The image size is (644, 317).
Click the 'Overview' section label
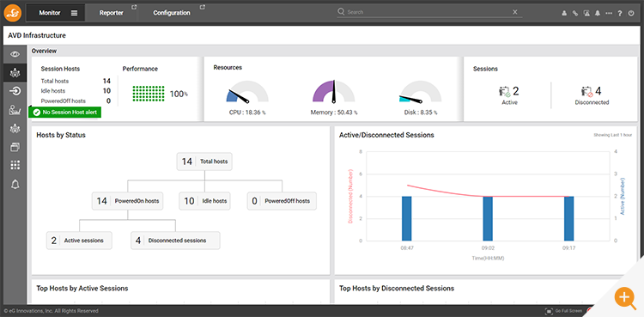(x=44, y=51)
